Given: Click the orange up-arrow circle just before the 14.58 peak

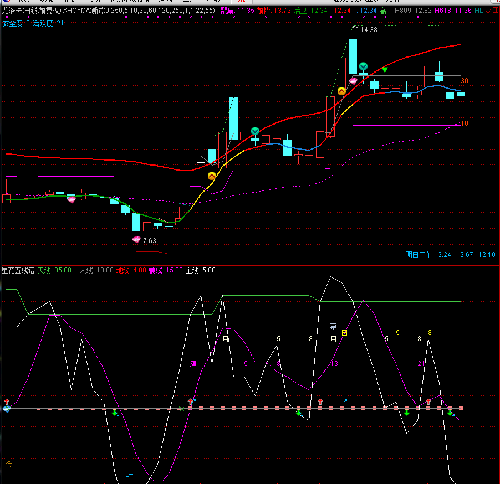Looking at the screenshot, I should point(342,91).
